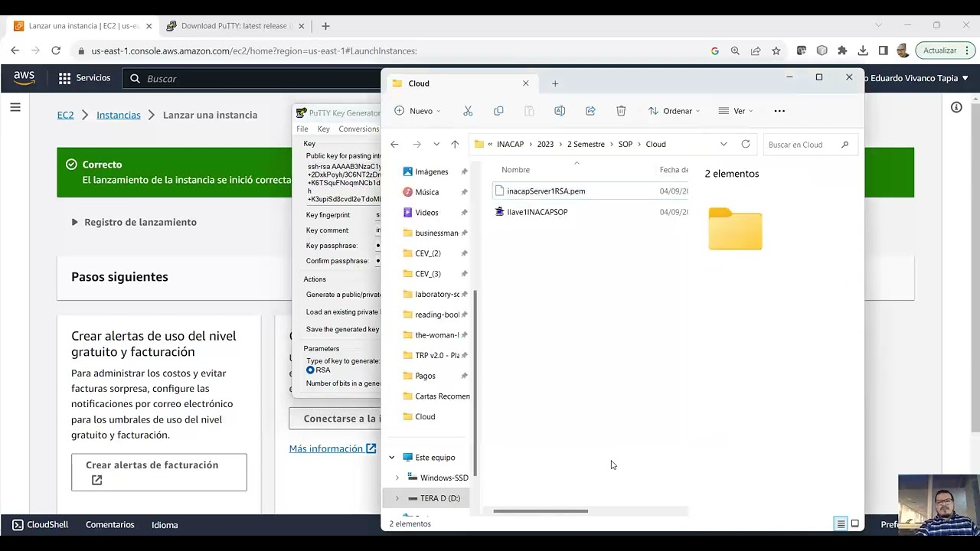Screen dimensions: 980x551
Task: Select the inacapServer1RSA.pem file
Action: [x=546, y=191]
